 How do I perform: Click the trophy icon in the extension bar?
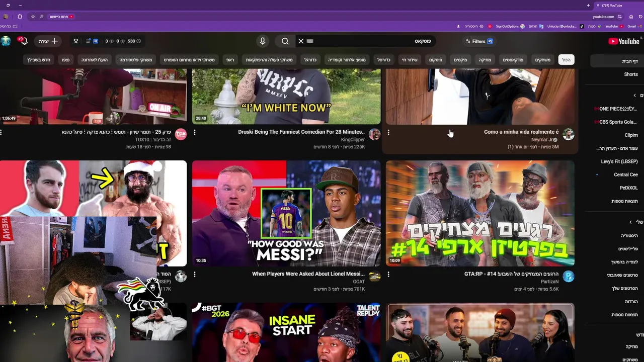coord(76,41)
